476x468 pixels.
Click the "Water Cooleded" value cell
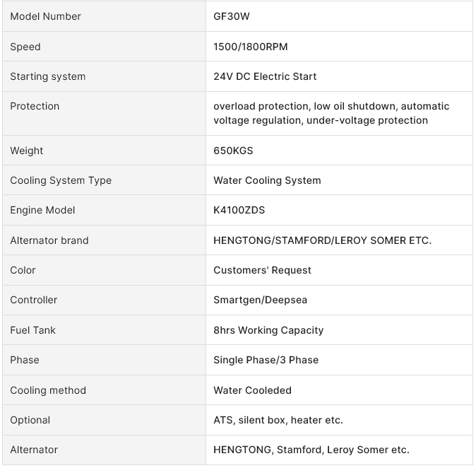click(x=252, y=390)
